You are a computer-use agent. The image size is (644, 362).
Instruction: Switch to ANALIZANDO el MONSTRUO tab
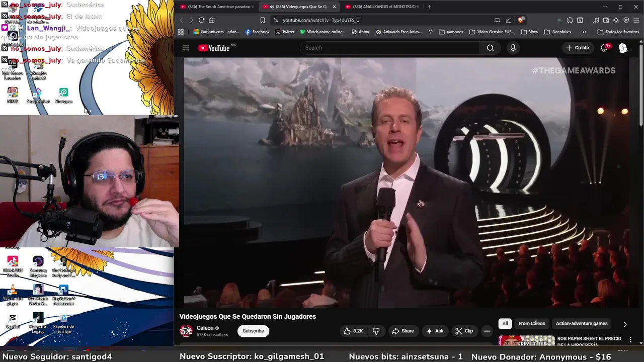click(381, 7)
